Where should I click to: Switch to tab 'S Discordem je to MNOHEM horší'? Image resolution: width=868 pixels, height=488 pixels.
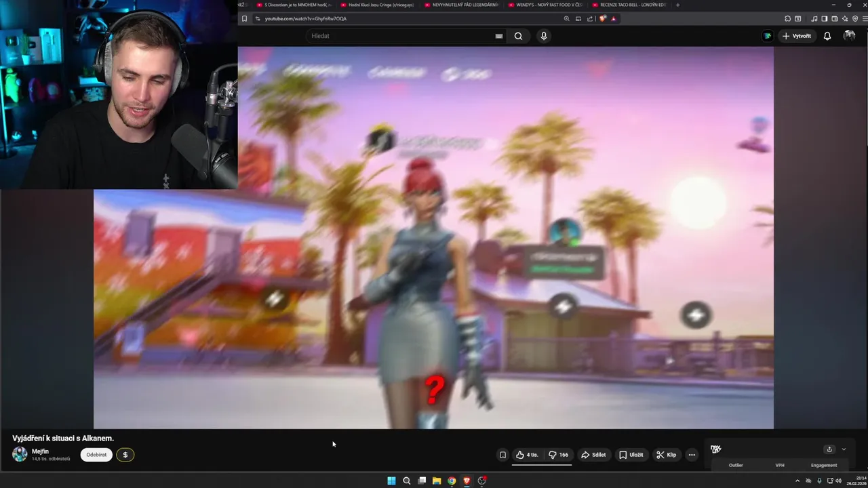pyautogui.click(x=294, y=5)
